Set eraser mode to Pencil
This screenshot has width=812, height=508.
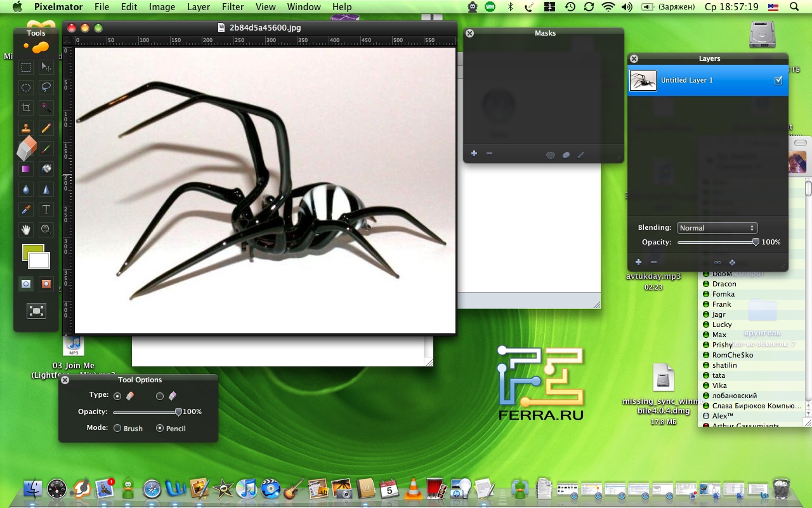(x=160, y=429)
